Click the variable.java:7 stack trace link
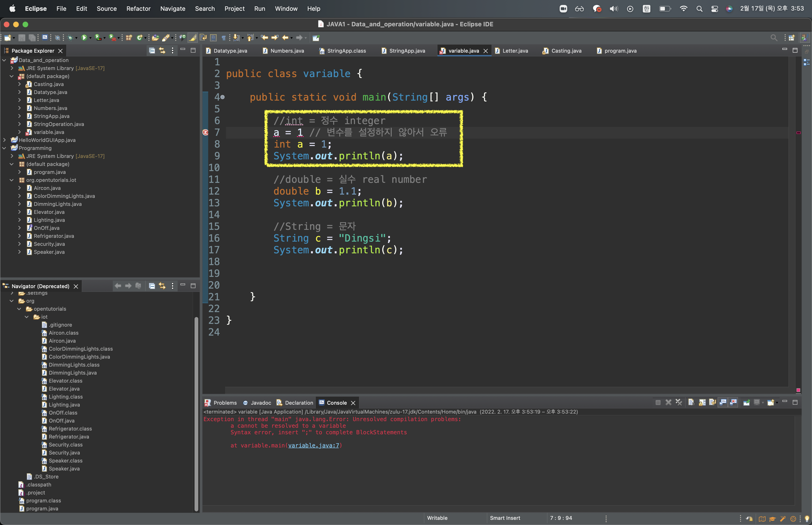Viewport: 812px width, 525px height. (x=313, y=445)
